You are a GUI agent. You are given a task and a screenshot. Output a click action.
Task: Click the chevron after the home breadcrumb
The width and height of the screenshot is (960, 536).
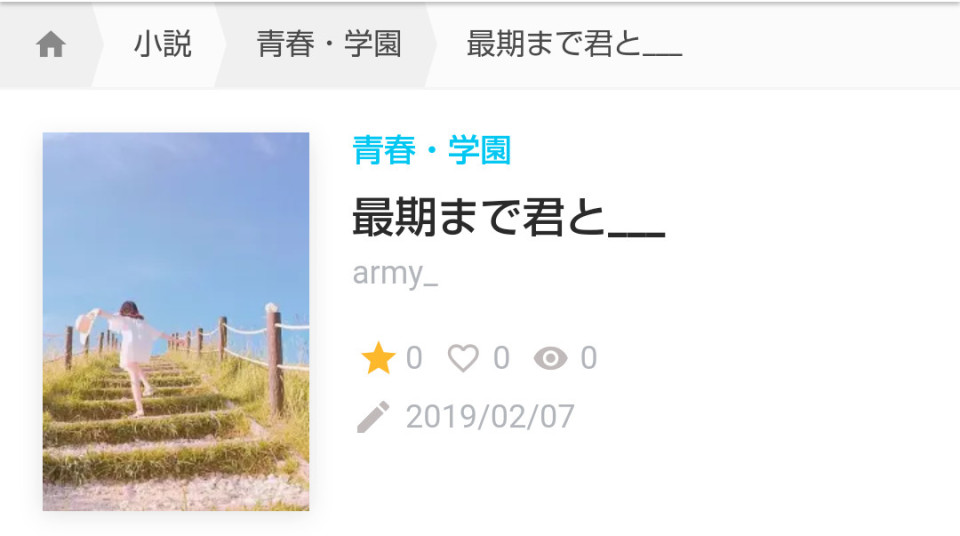pyautogui.click(x=98, y=45)
